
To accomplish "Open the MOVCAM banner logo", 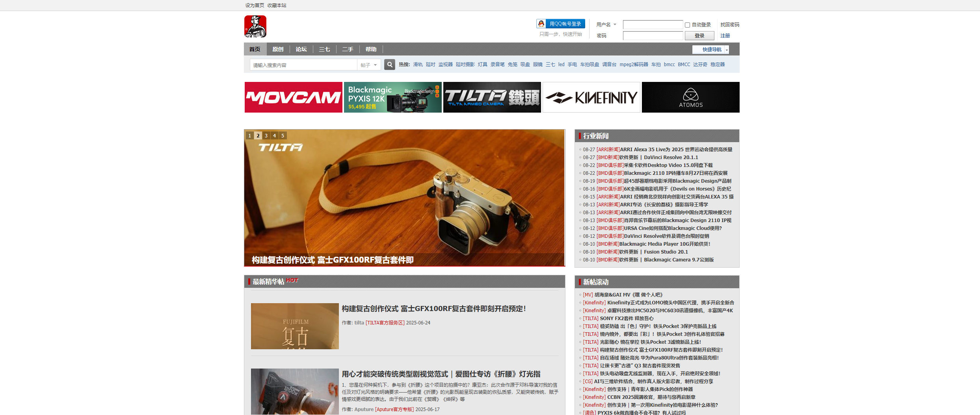I will click(x=293, y=97).
